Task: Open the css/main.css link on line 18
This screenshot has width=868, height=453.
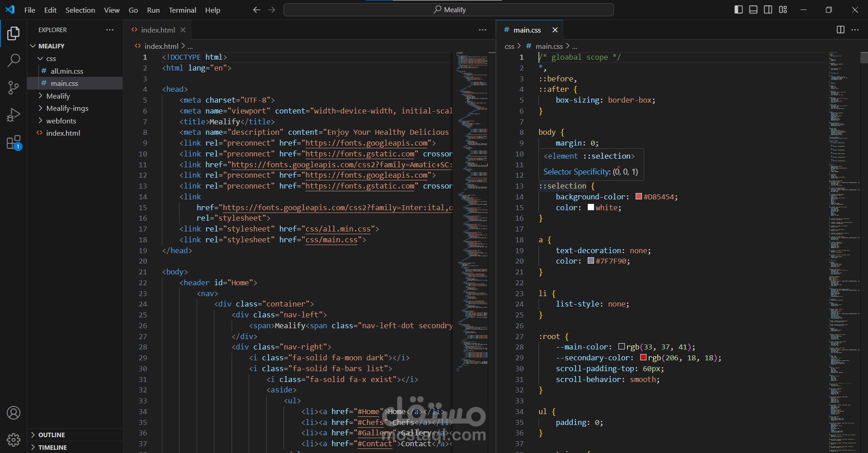Action: click(332, 240)
